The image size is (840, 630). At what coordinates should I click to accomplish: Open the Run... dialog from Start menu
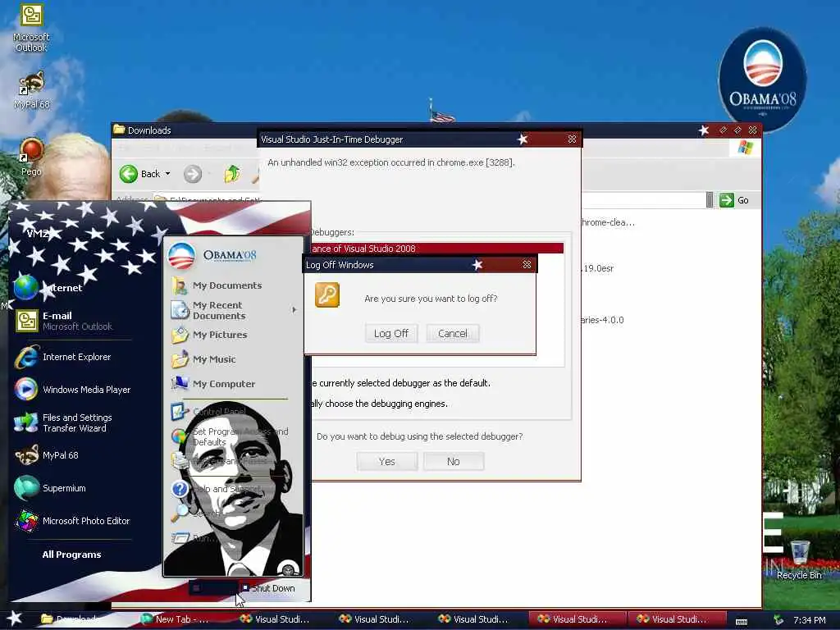tap(194, 538)
